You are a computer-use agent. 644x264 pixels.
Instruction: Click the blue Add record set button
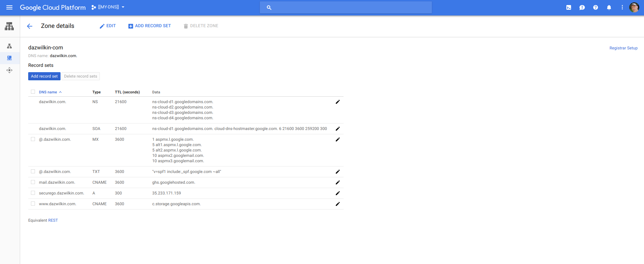(x=44, y=76)
